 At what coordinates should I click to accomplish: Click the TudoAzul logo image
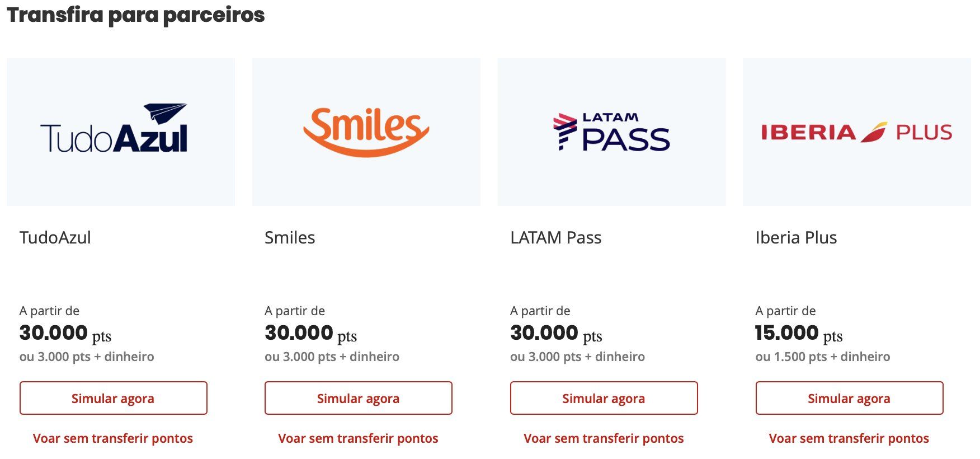pos(121,132)
